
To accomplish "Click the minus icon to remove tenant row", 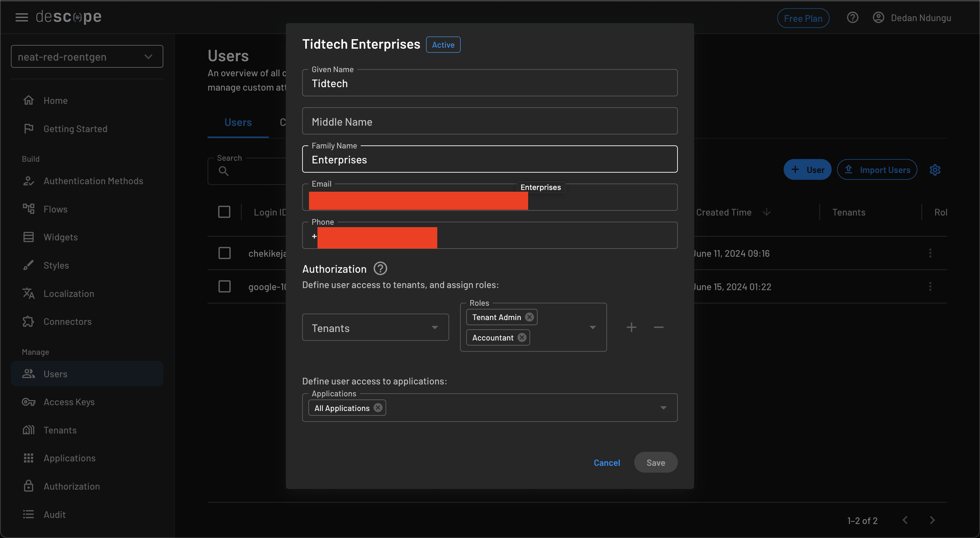I will [x=658, y=327].
